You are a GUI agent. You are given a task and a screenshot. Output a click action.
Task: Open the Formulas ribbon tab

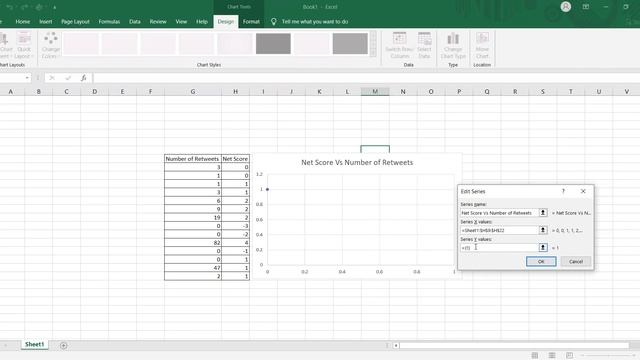coord(109,22)
